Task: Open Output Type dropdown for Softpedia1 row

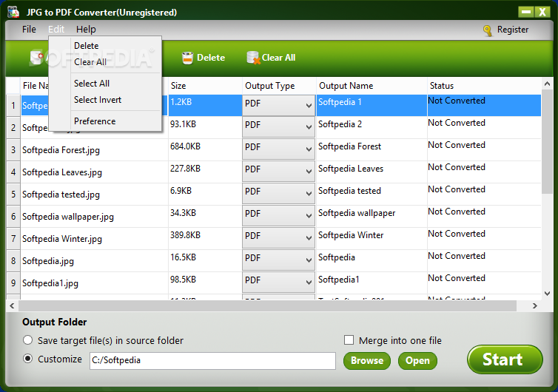Action: click(278, 282)
